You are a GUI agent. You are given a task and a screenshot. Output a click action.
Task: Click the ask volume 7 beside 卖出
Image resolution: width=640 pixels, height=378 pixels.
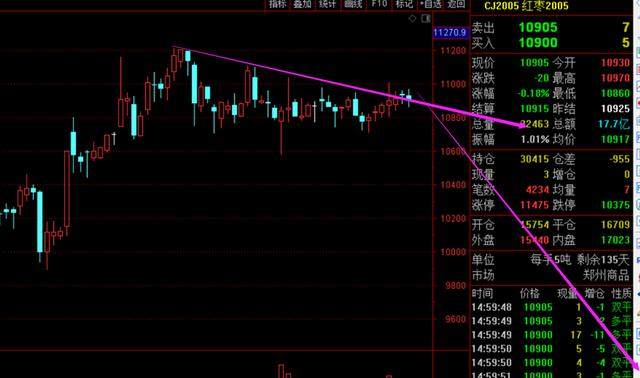click(x=626, y=27)
